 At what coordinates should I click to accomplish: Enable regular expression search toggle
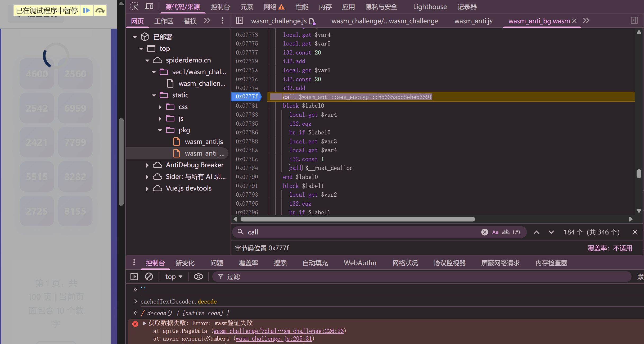tap(516, 232)
